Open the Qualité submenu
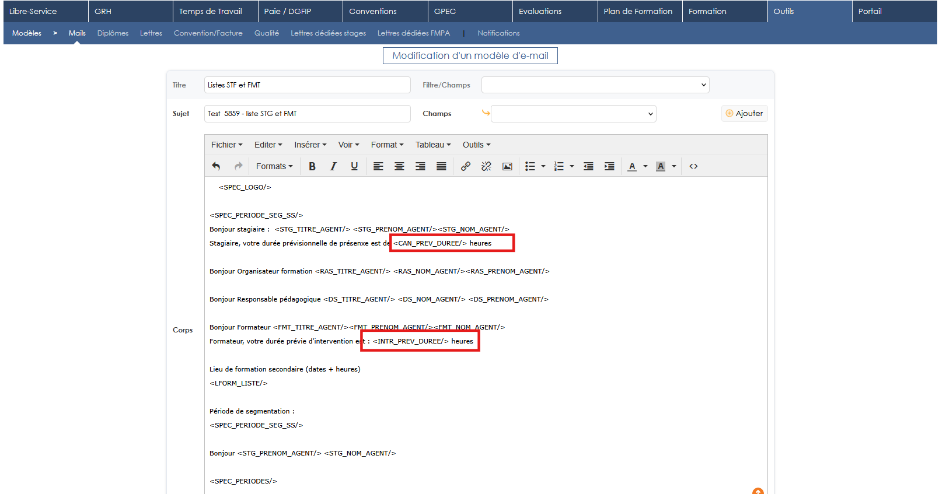 (267, 33)
